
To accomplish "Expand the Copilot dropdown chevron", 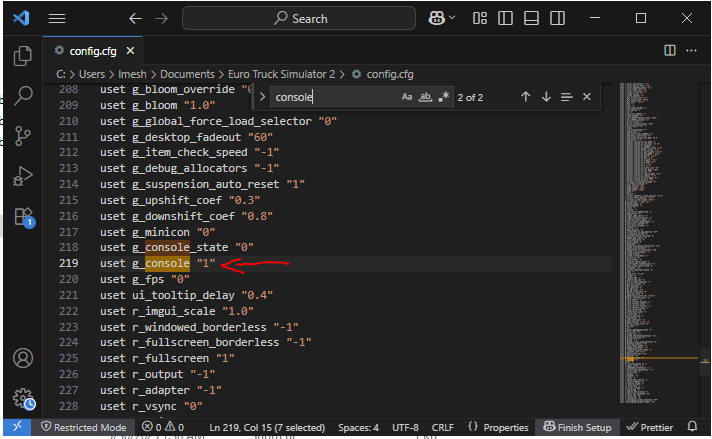I will click(x=452, y=18).
